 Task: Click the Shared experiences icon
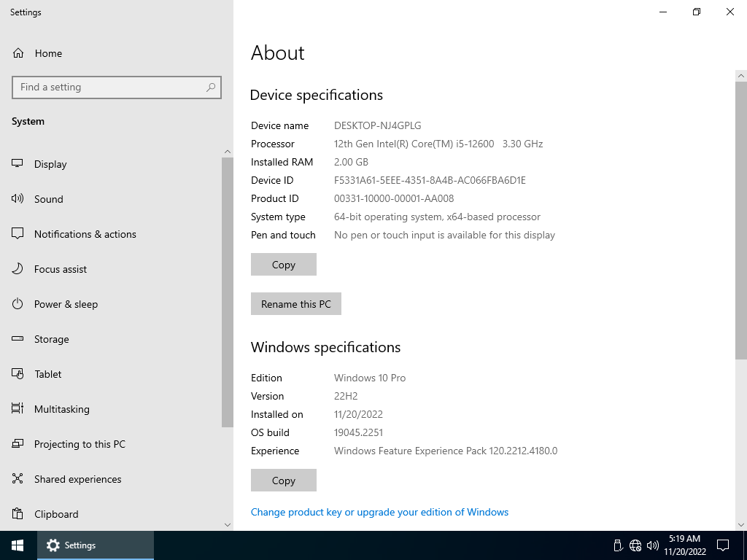pyautogui.click(x=18, y=479)
